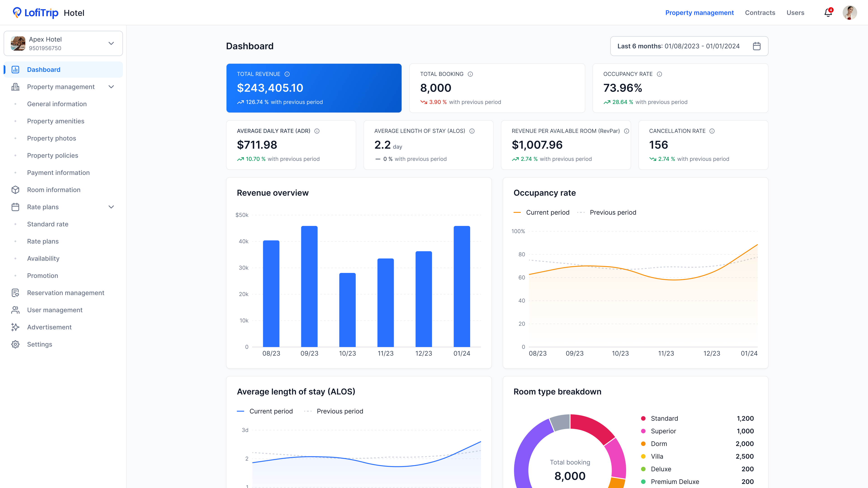868x488 pixels.
Task: Click the Room information cube icon
Action: [x=16, y=190]
